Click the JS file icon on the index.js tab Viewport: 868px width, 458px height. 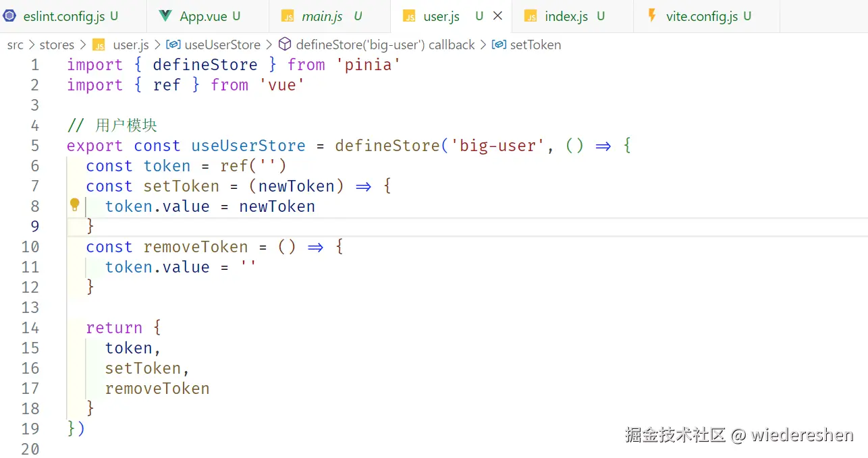click(x=531, y=17)
